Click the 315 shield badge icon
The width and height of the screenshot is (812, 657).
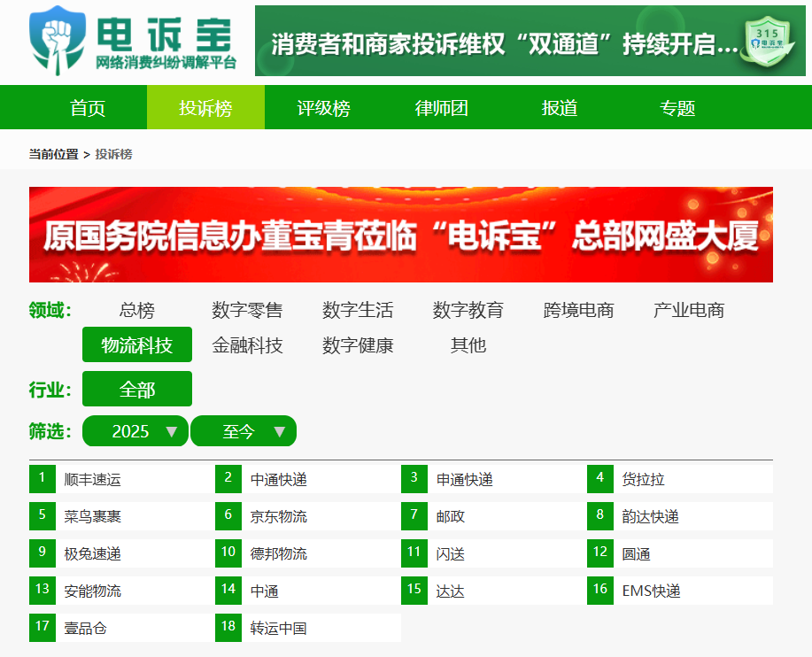click(766, 42)
